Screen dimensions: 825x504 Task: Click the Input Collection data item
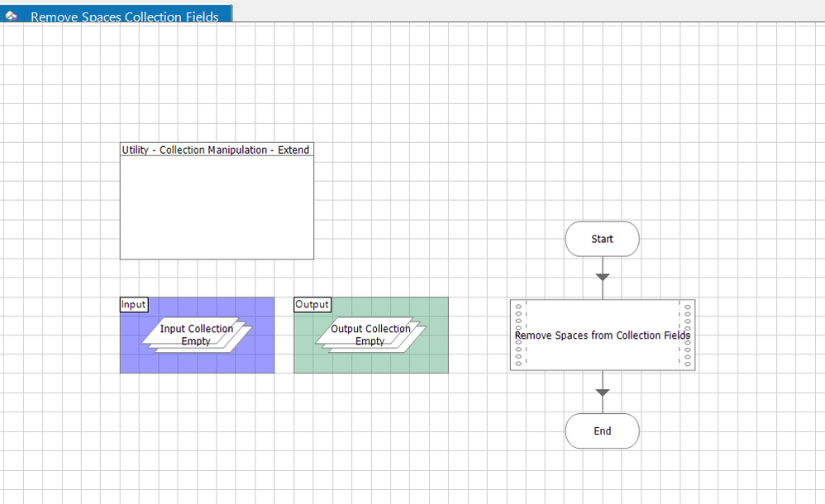coord(197,335)
